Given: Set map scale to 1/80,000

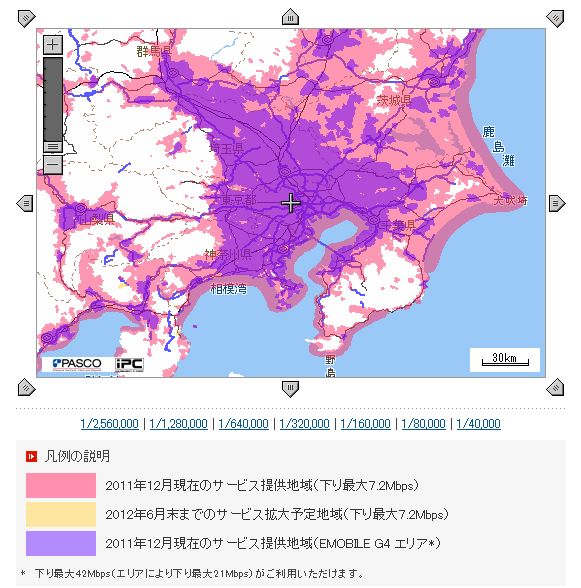Looking at the screenshot, I should (423, 424).
